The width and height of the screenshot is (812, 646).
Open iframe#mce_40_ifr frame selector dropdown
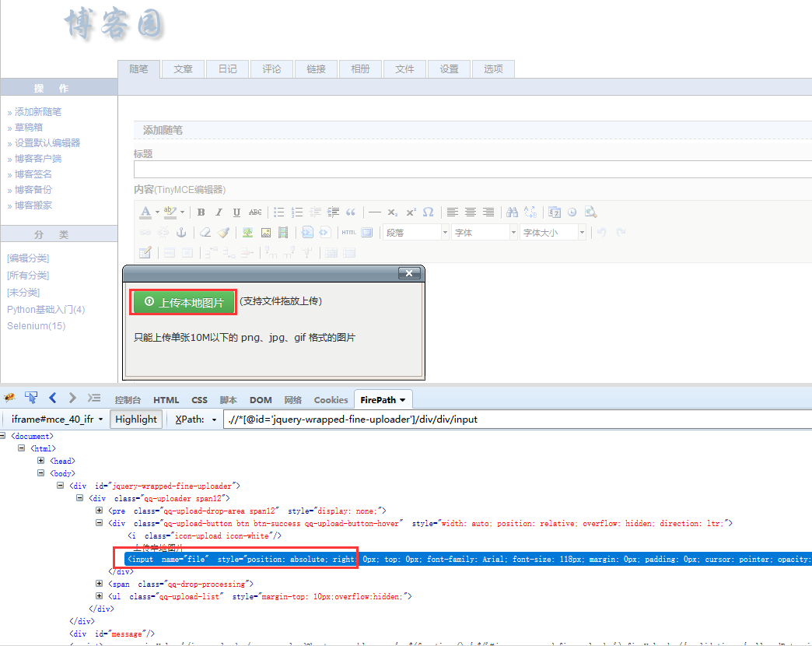point(57,419)
